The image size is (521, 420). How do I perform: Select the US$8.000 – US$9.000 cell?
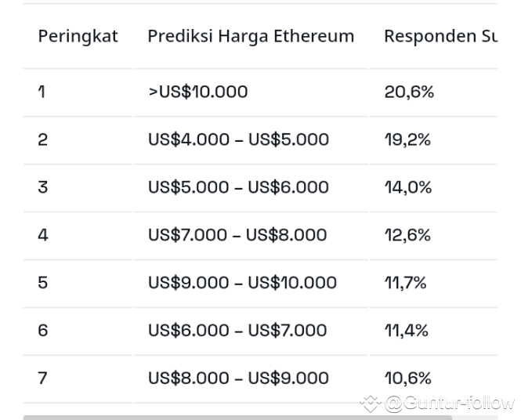click(x=239, y=378)
